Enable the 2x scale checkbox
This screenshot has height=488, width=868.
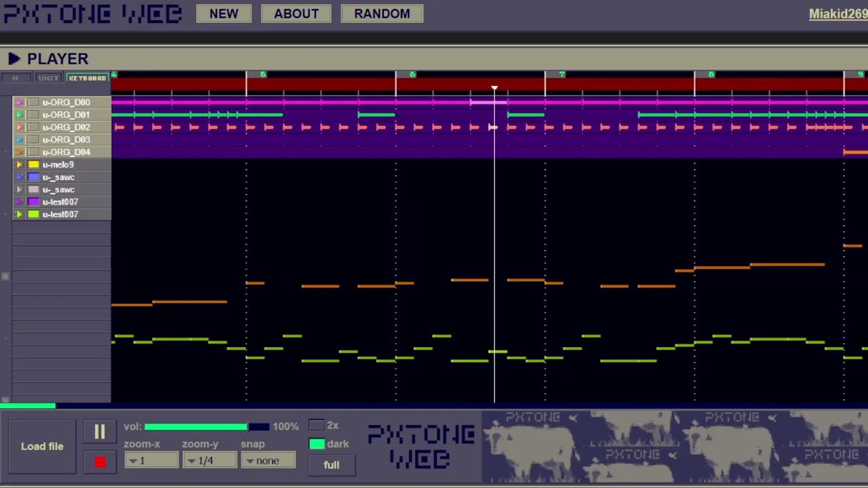tap(317, 426)
